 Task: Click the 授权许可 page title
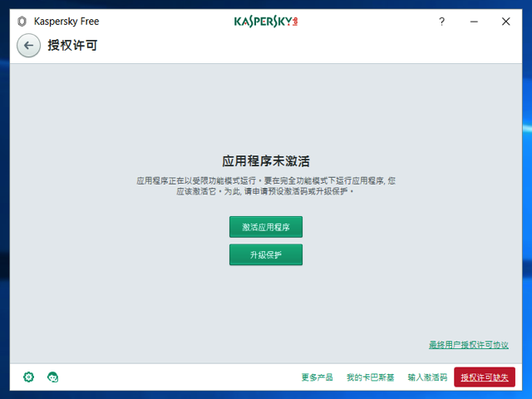click(x=72, y=45)
